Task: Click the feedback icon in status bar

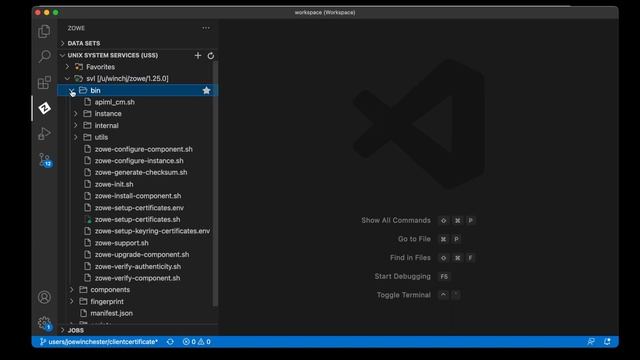Action: [591, 342]
